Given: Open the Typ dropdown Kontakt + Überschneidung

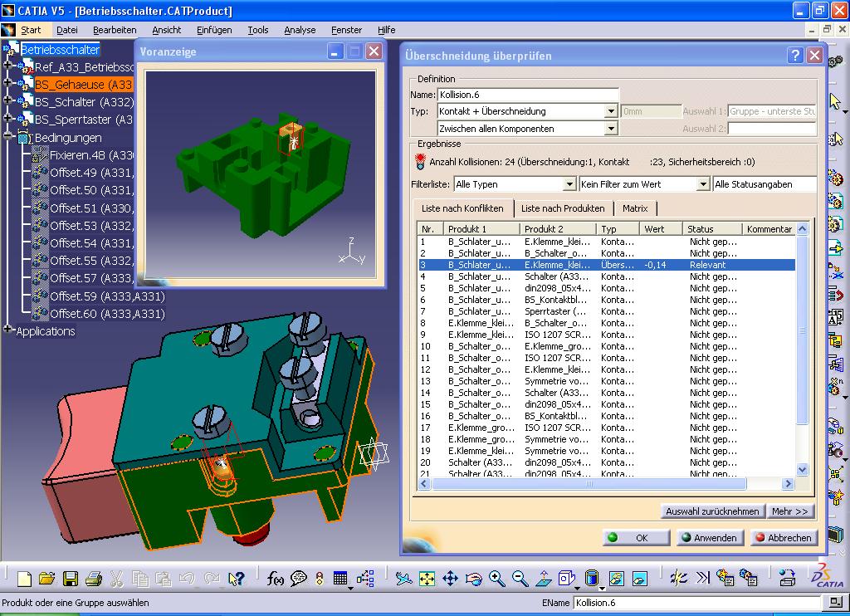Looking at the screenshot, I should point(610,111).
